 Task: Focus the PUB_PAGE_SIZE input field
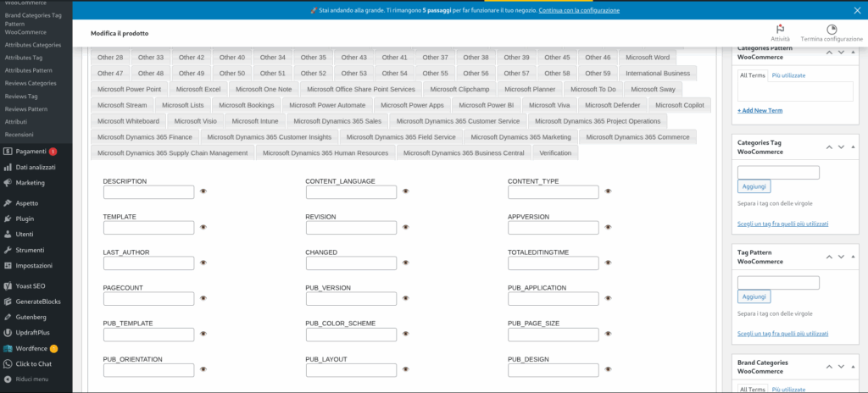554,335
